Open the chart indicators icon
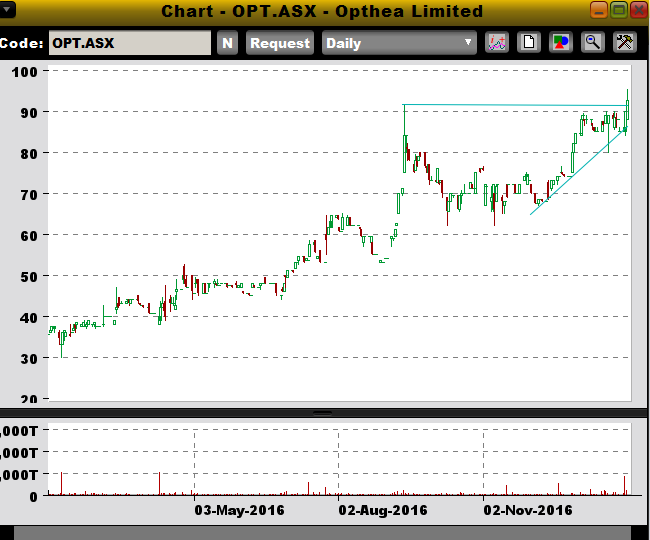The height and width of the screenshot is (540, 650). [497, 43]
